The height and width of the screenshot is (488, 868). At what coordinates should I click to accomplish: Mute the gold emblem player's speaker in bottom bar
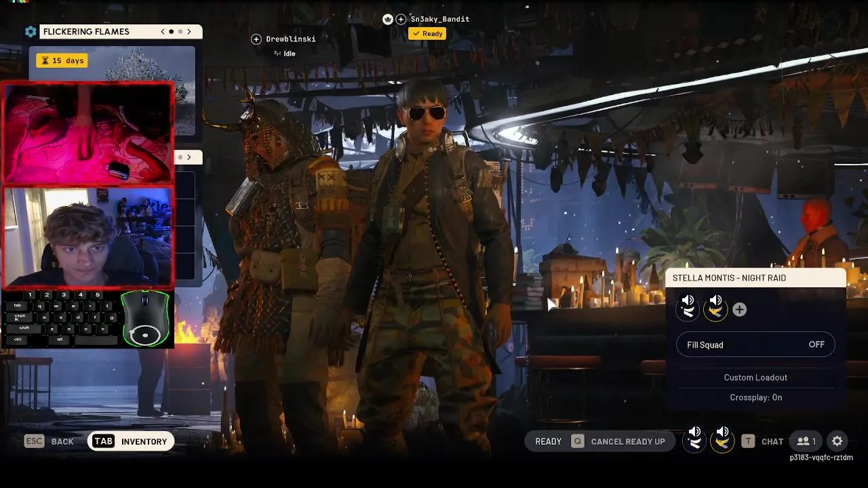tap(722, 432)
